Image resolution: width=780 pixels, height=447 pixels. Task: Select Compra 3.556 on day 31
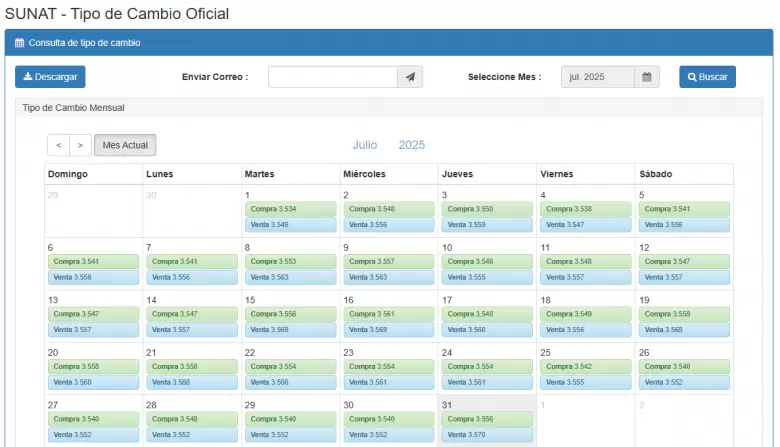(488, 419)
